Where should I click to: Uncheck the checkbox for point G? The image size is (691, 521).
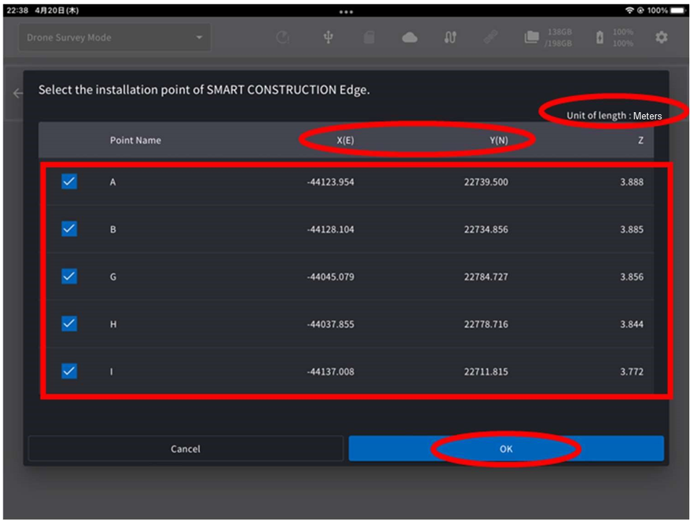(69, 276)
